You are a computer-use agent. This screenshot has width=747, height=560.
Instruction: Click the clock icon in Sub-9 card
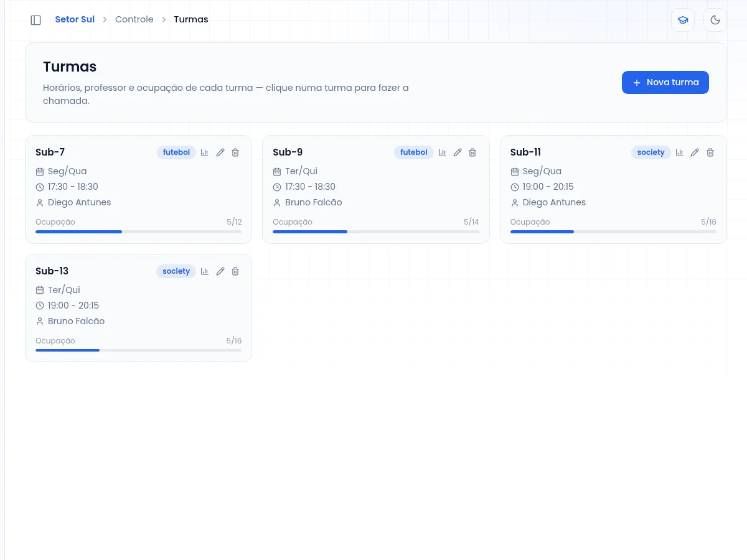click(x=277, y=187)
